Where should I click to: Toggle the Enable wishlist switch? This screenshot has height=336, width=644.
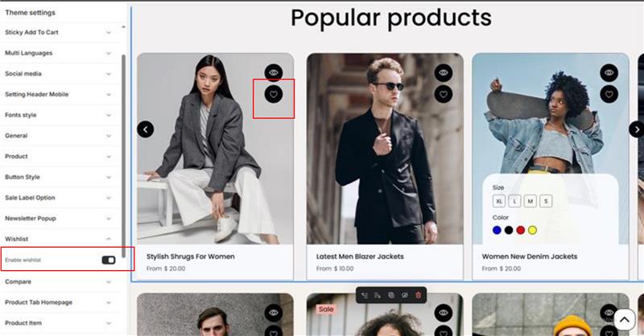point(109,260)
